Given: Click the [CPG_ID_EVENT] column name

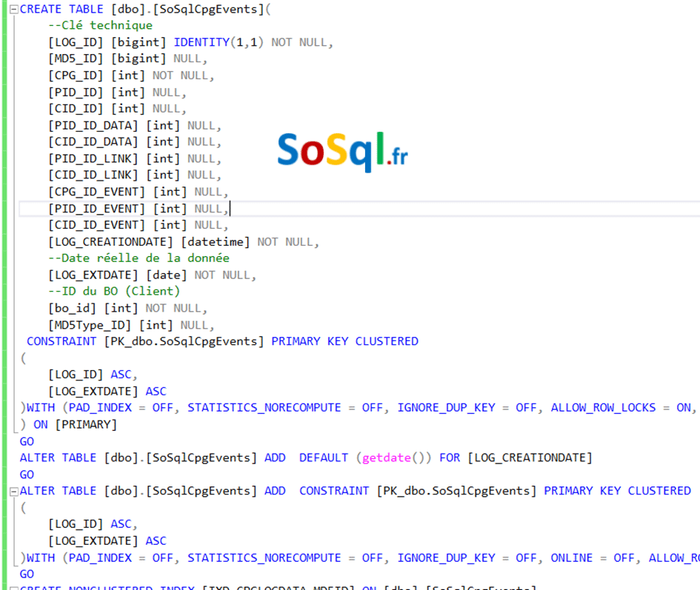Looking at the screenshot, I should click(x=96, y=192).
